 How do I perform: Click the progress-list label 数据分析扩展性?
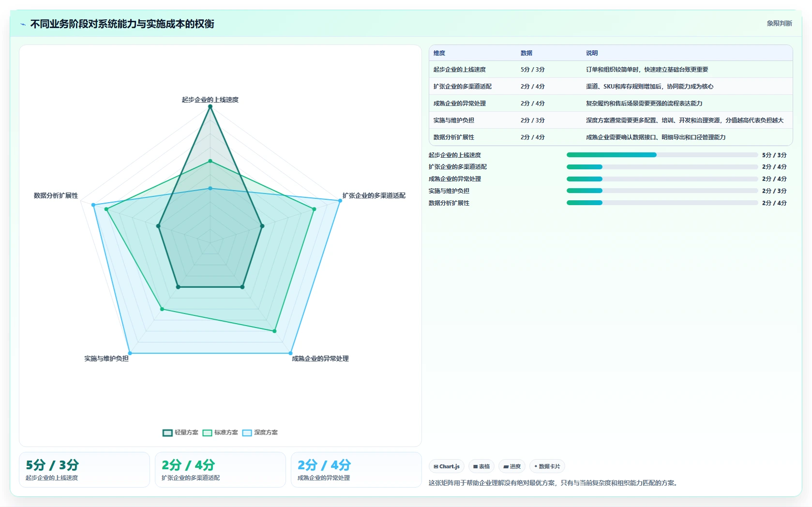coord(449,203)
